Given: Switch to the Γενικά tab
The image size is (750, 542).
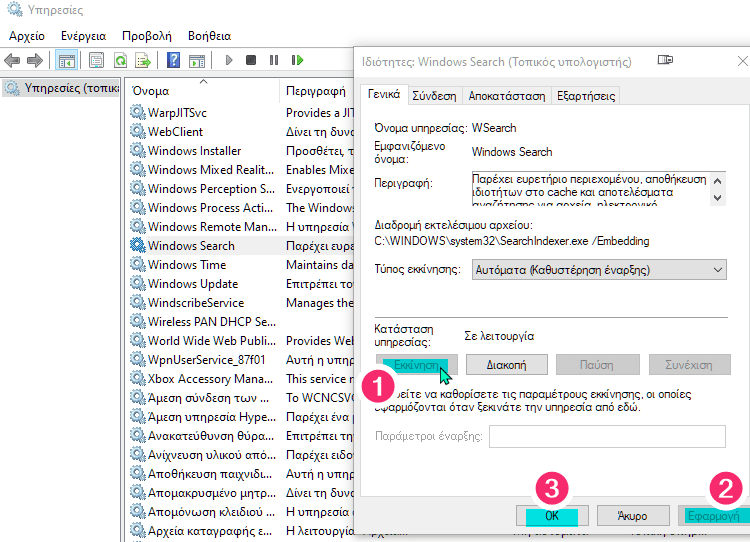Looking at the screenshot, I should click(x=384, y=94).
